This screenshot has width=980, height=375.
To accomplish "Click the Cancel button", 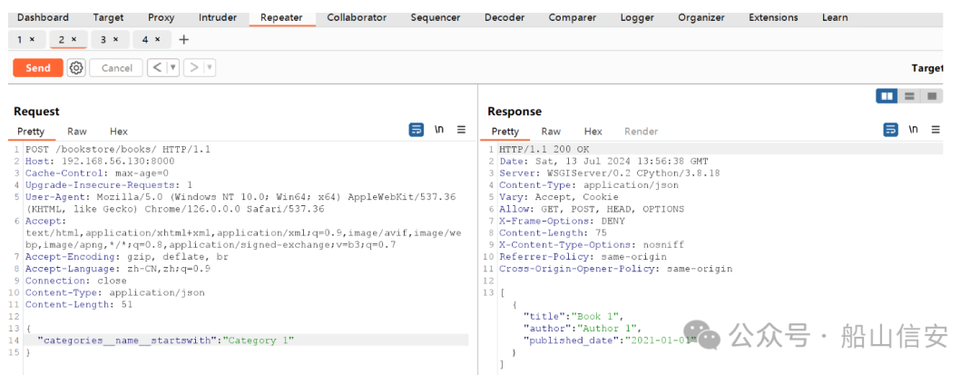I will 116,67.
